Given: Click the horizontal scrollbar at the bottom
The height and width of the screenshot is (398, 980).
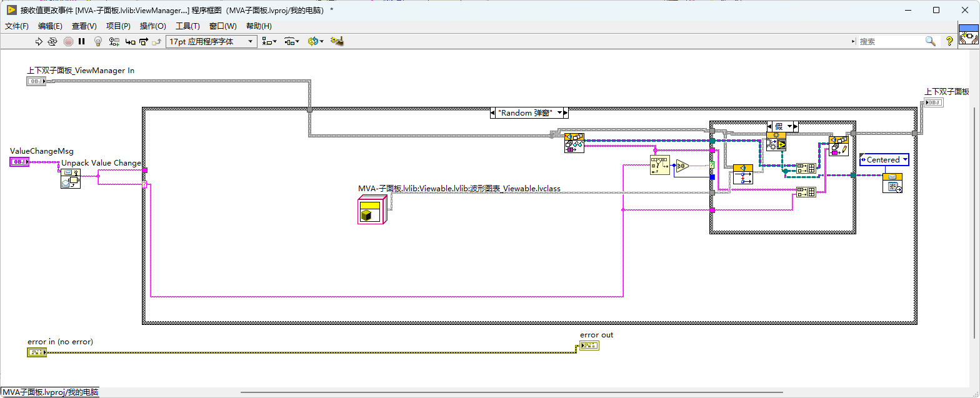Looking at the screenshot, I should [512, 393].
